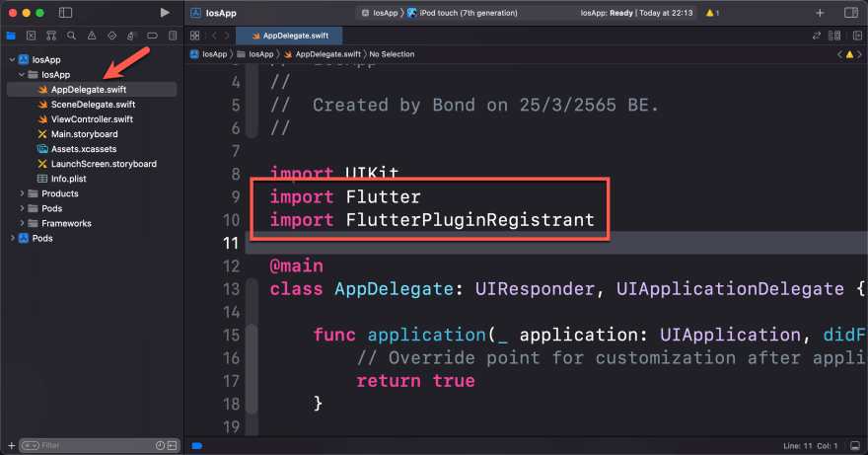Add a new editor pane on right
Screen dimensions: 868x455
point(857,36)
